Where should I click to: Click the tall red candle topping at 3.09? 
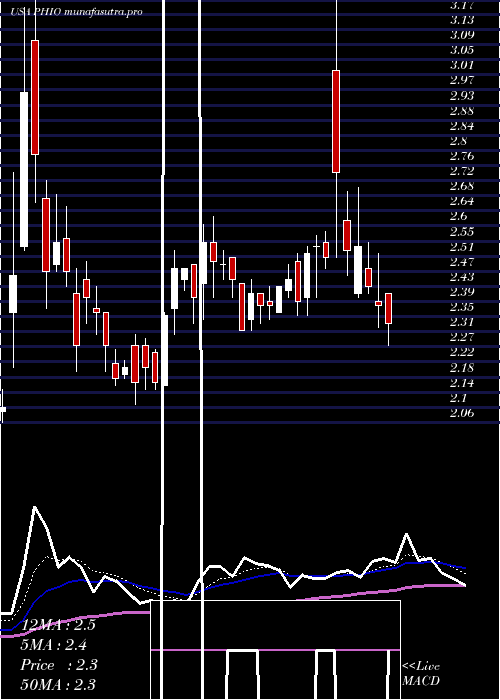(x=35, y=97)
